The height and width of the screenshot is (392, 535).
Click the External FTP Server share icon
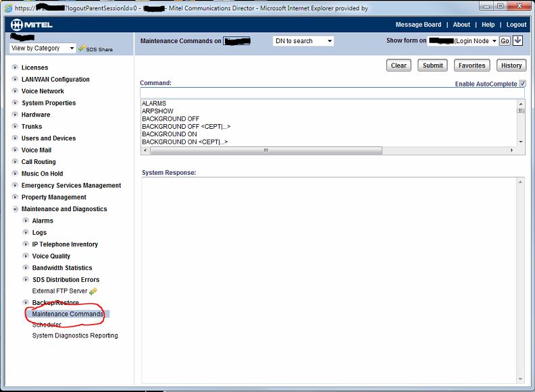coord(93,291)
